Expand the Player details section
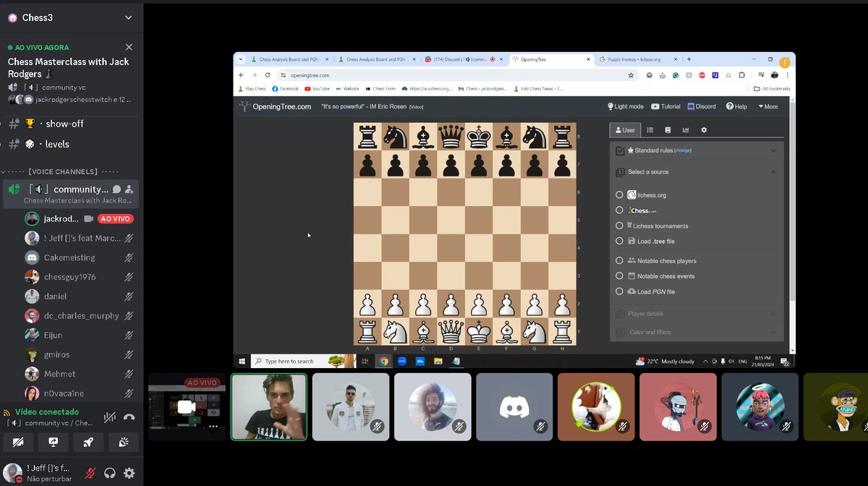The height and width of the screenshot is (486, 868). [x=697, y=314]
